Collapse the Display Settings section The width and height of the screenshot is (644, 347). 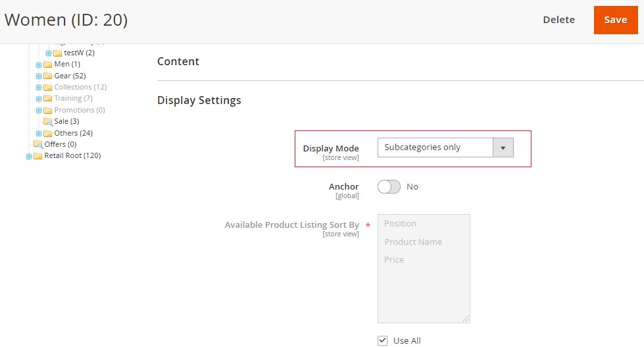199,100
